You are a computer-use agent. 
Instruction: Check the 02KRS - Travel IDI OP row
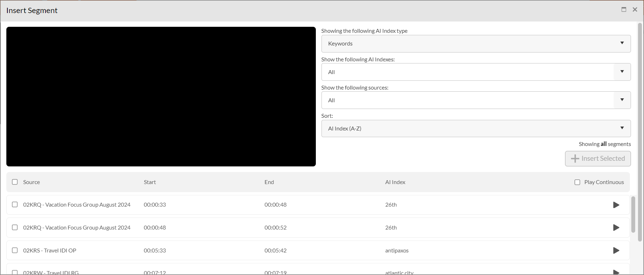point(15,250)
